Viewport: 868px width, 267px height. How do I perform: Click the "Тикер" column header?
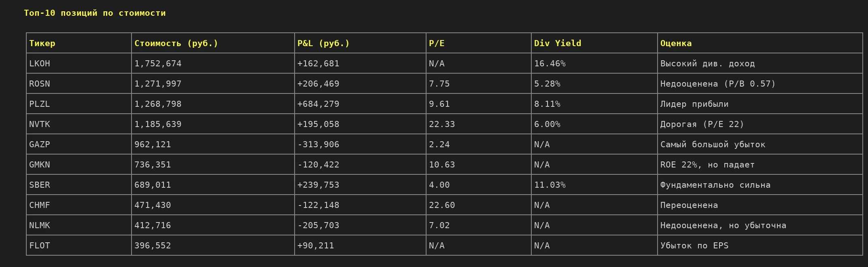point(42,43)
